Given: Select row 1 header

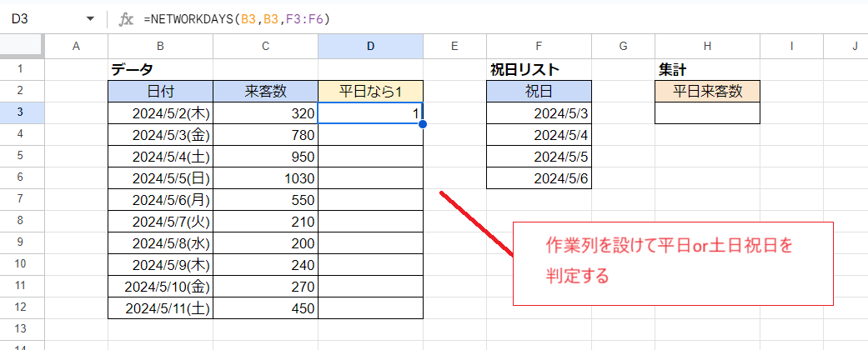Looking at the screenshot, I should tap(23, 69).
